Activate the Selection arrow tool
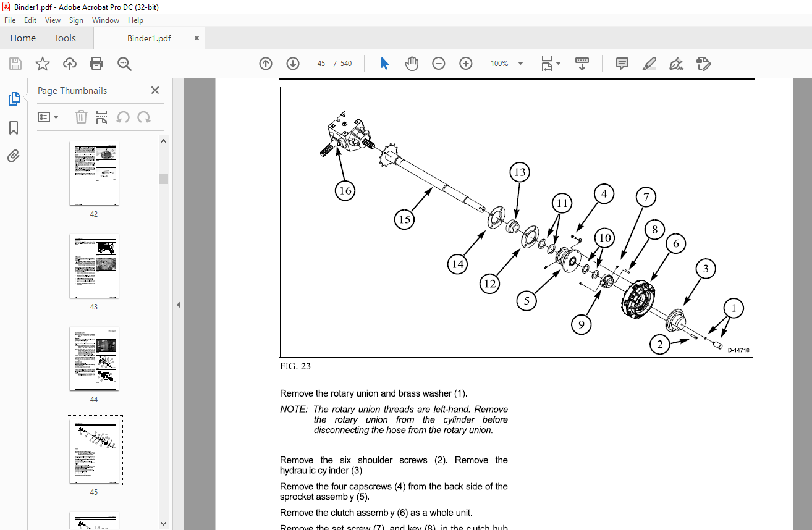Screen dimensions: 812x530 click(384, 64)
